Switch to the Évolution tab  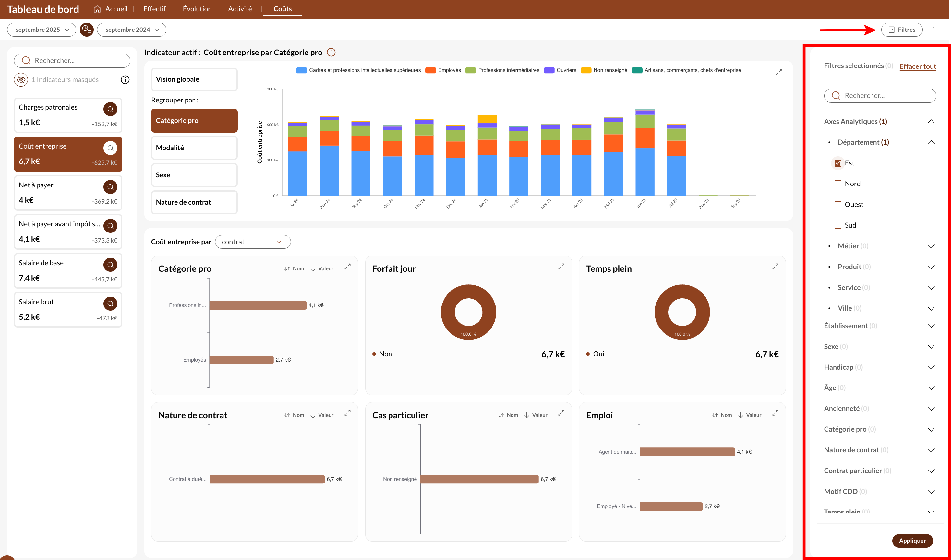point(197,9)
